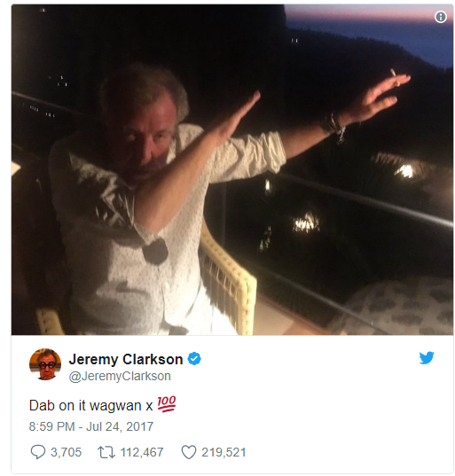This screenshot has width=455, height=476.
Task: Click the word wagwan in the tweet
Action: coord(115,406)
